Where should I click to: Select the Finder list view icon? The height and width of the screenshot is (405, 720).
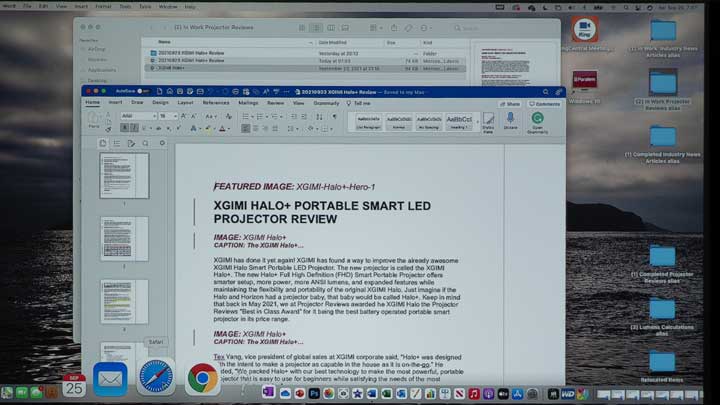(x=316, y=28)
